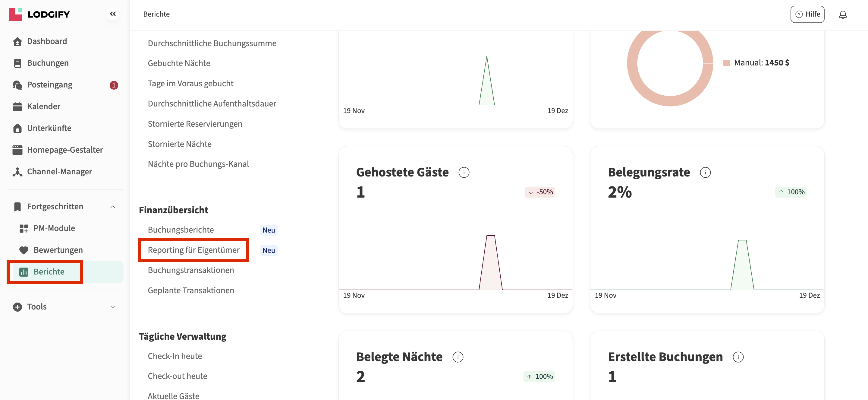Open info icon beside Belegungsrate

coord(705,172)
